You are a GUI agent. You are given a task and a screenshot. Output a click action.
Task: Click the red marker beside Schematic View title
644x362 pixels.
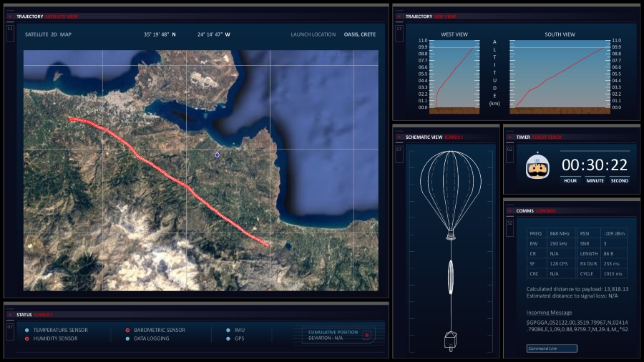399,137
